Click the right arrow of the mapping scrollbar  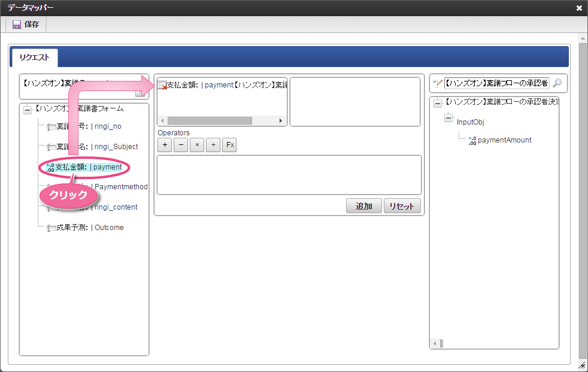click(280, 121)
